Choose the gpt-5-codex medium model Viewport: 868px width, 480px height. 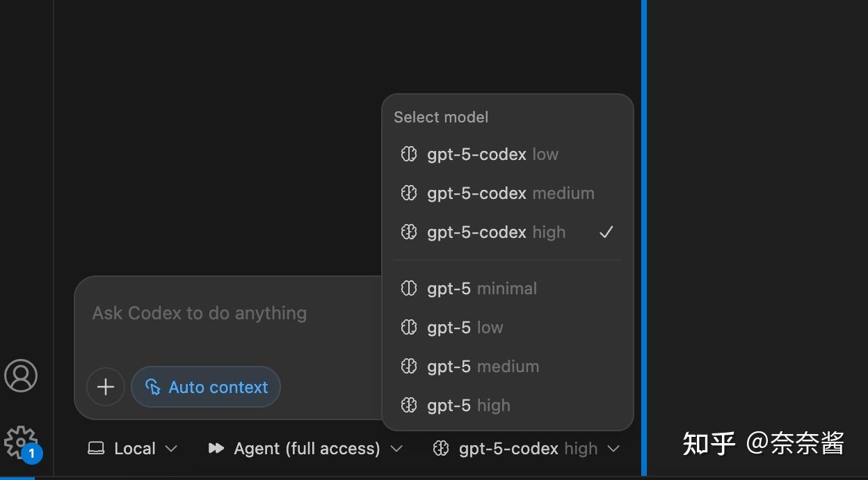click(511, 193)
